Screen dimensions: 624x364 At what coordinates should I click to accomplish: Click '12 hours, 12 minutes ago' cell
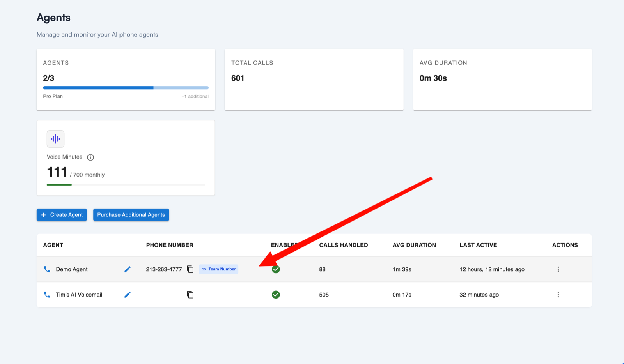[492, 269]
